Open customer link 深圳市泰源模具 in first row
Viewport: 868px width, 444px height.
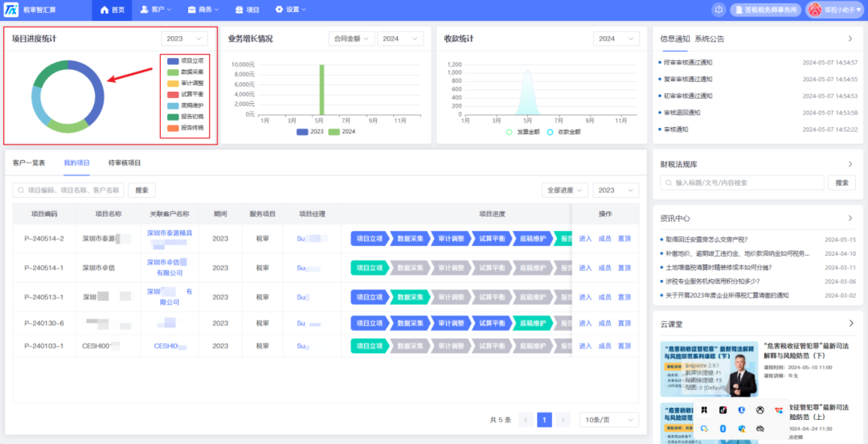pos(170,233)
